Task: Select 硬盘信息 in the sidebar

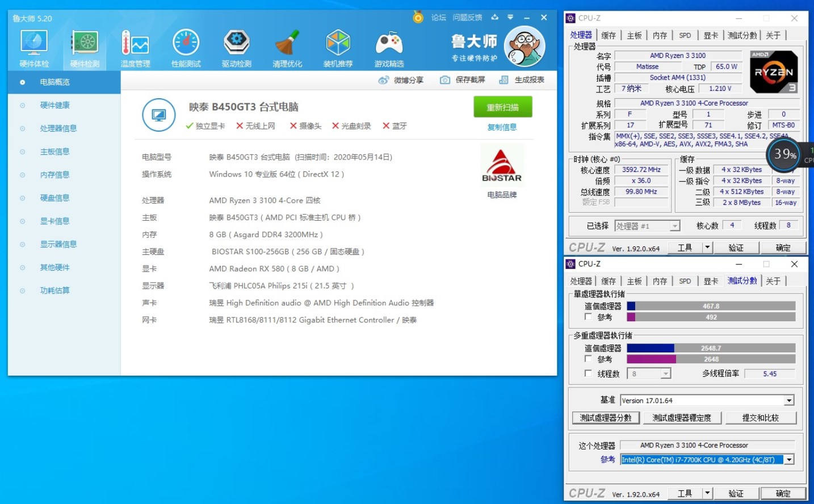Action: pyautogui.click(x=64, y=198)
